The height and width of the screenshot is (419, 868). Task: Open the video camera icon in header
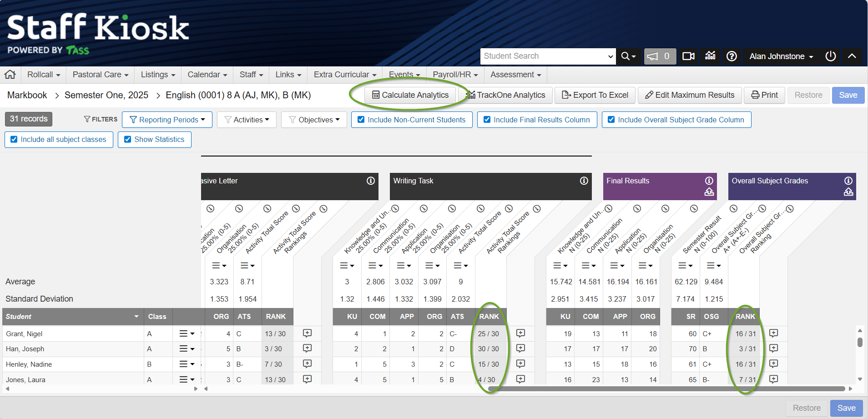(x=688, y=56)
